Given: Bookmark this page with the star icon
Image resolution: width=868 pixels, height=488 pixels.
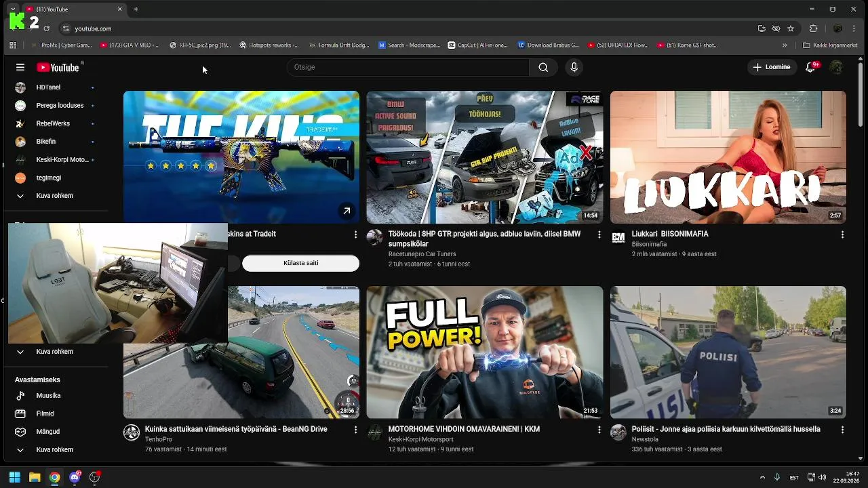Looking at the screenshot, I should pyautogui.click(x=791, y=28).
